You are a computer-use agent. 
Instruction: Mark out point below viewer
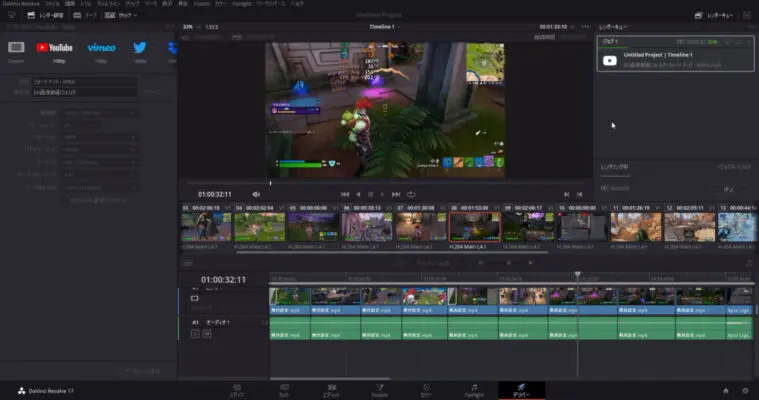579,194
